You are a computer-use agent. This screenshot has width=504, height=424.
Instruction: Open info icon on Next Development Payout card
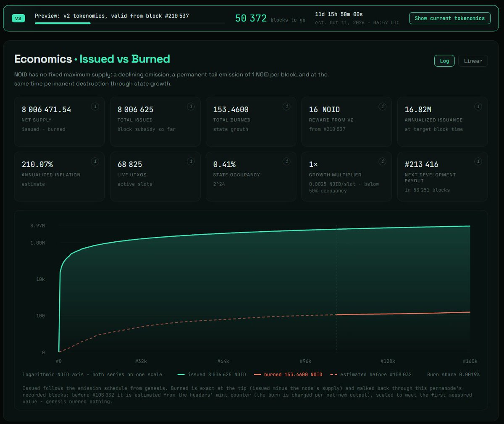(x=478, y=161)
